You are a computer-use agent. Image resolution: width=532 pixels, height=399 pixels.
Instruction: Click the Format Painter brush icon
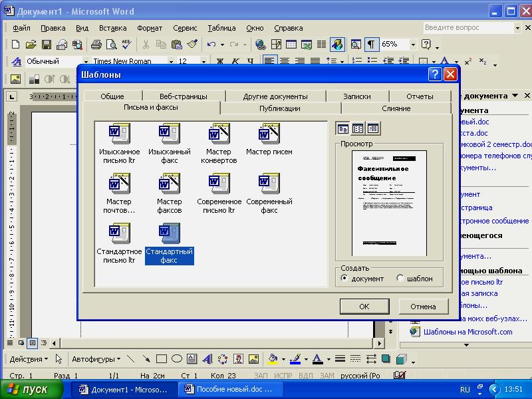tap(192, 45)
